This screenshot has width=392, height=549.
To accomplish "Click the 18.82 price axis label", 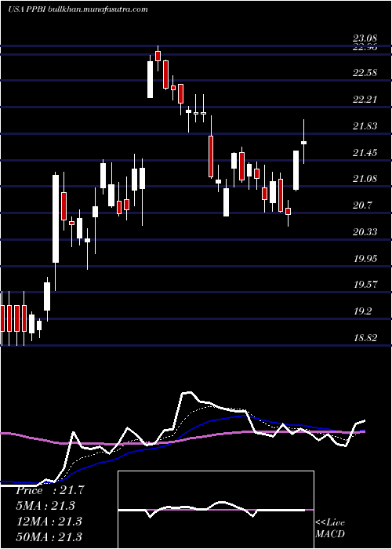I will (x=365, y=338).
